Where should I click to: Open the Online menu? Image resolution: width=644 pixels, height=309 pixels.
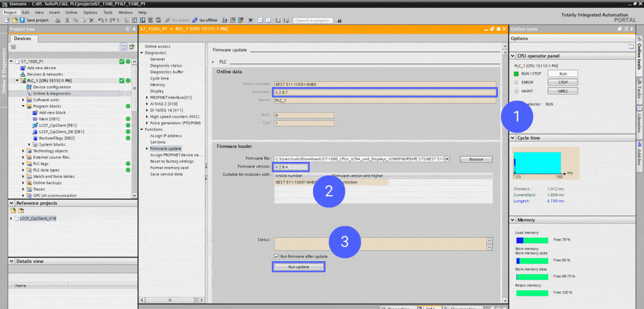click(x=71, y=12)
